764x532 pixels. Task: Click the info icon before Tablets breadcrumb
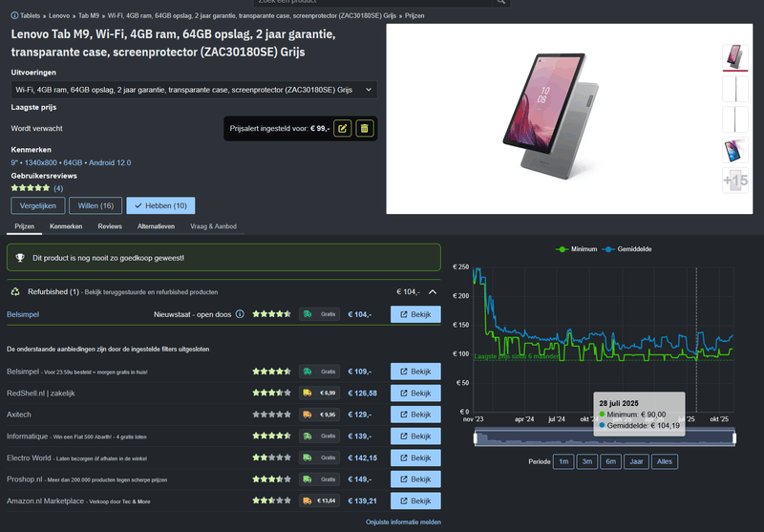14,15
